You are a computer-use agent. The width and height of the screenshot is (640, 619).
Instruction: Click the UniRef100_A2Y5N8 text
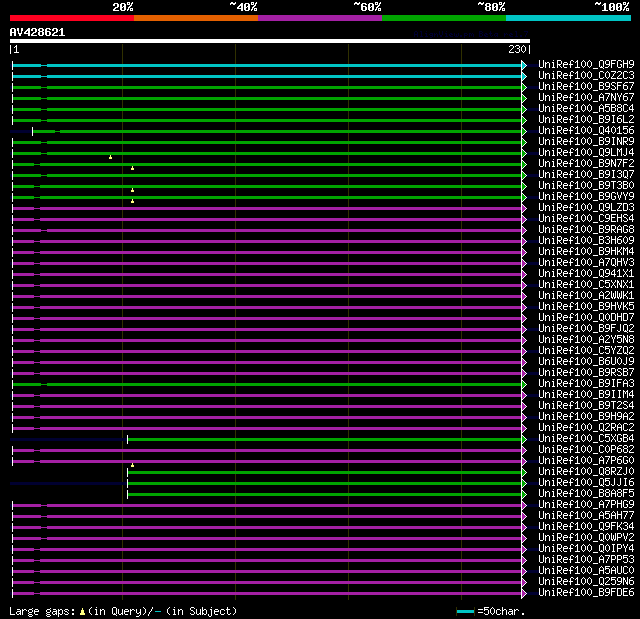point(586,340)
